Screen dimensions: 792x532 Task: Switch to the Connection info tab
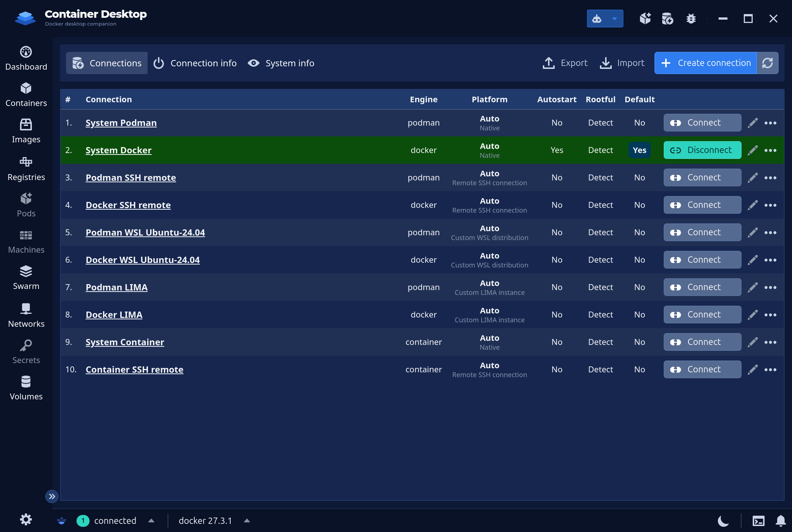click(195, 63)
